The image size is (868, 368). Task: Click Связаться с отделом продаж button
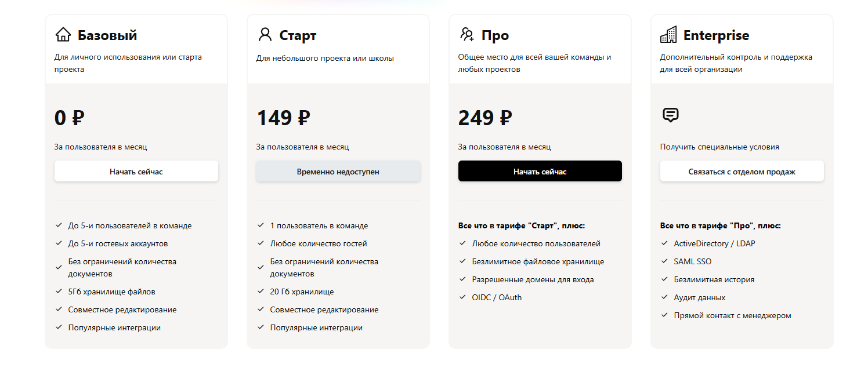tap(742, 172)
